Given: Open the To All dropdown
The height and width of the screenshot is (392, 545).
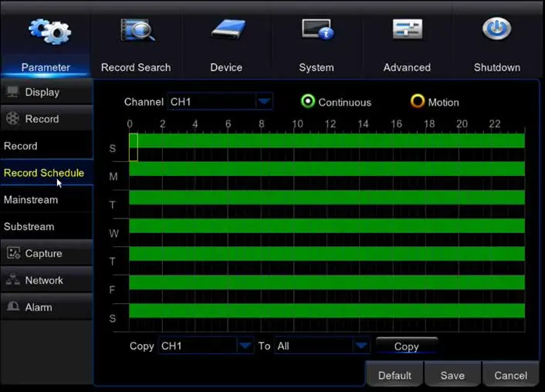Looking at the screenshot, I should pyautogui.click(x=322, y=346).
